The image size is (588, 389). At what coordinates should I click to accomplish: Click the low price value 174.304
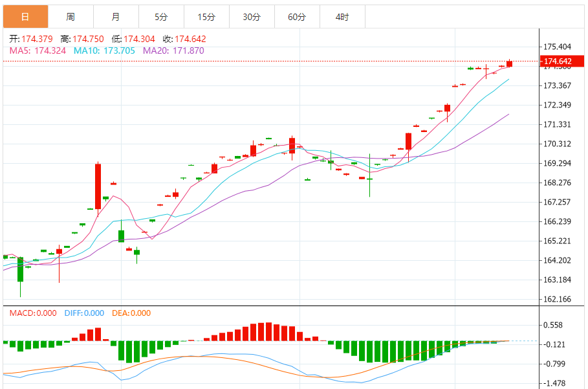point(139,39)
